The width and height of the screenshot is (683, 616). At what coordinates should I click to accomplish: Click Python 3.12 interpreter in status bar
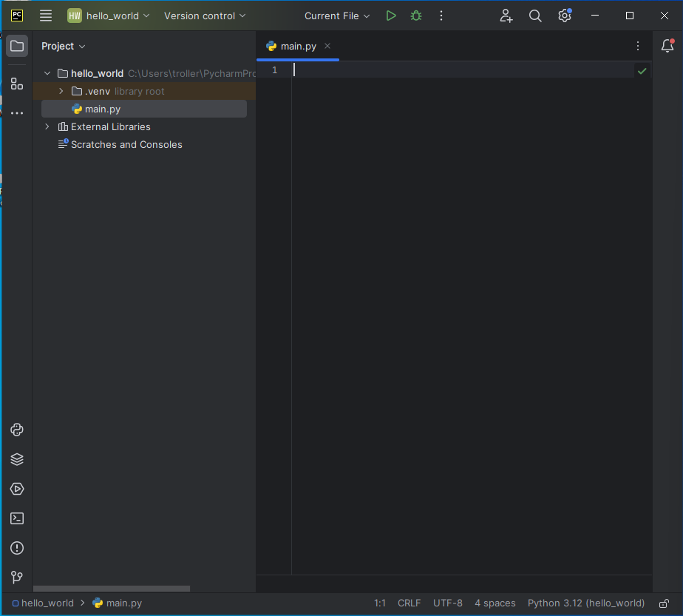[x=585, y=603]
